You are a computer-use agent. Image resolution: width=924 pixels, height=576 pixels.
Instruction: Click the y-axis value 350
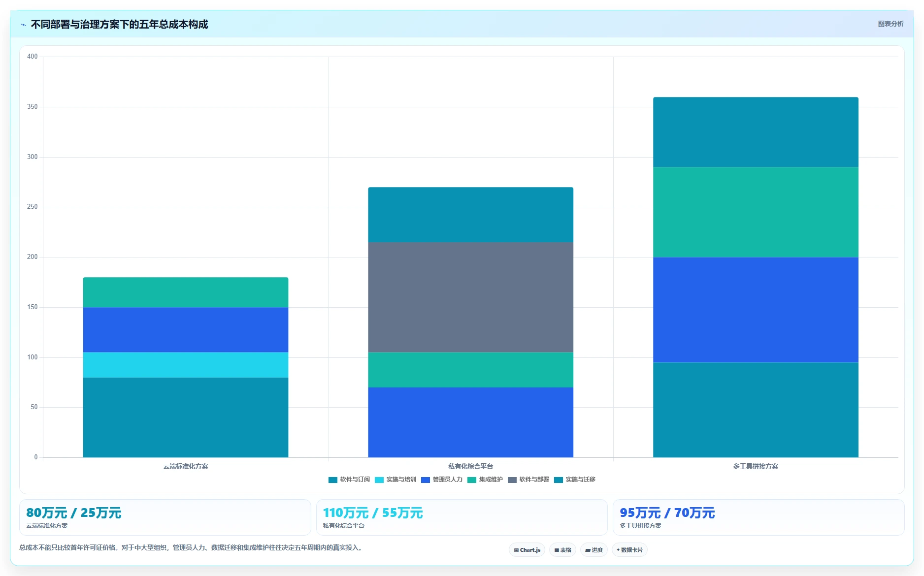[x=33, y=107]
